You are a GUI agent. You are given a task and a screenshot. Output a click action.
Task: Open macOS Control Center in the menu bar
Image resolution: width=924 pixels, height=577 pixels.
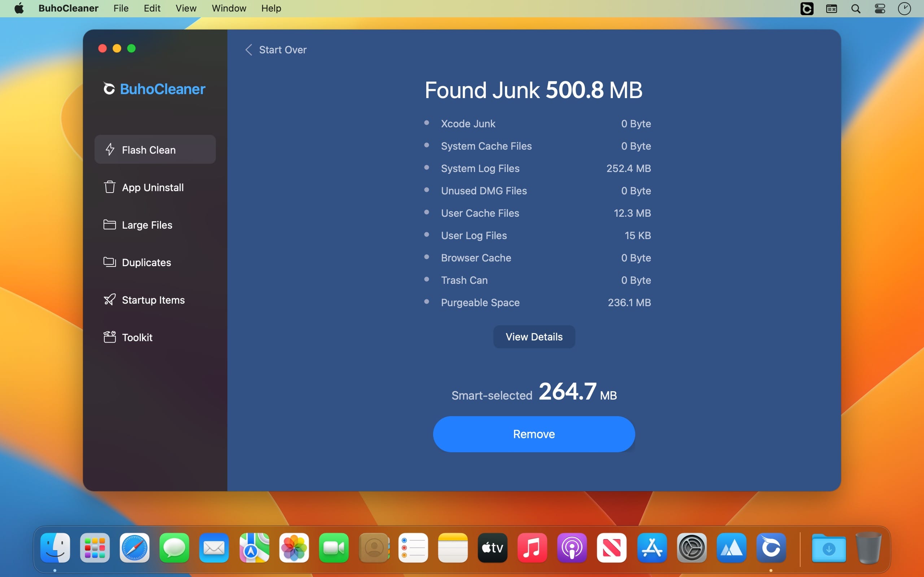click(x=880, y=8)
